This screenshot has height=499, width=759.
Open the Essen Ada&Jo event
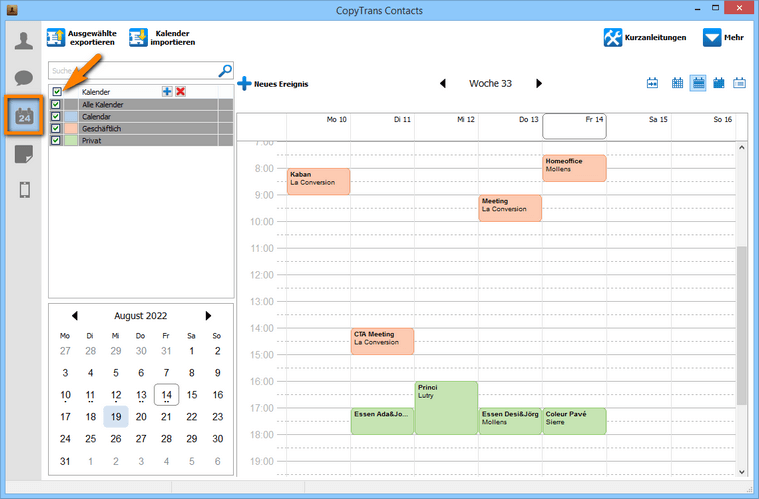pyautogui.click(x=382, y=421)
